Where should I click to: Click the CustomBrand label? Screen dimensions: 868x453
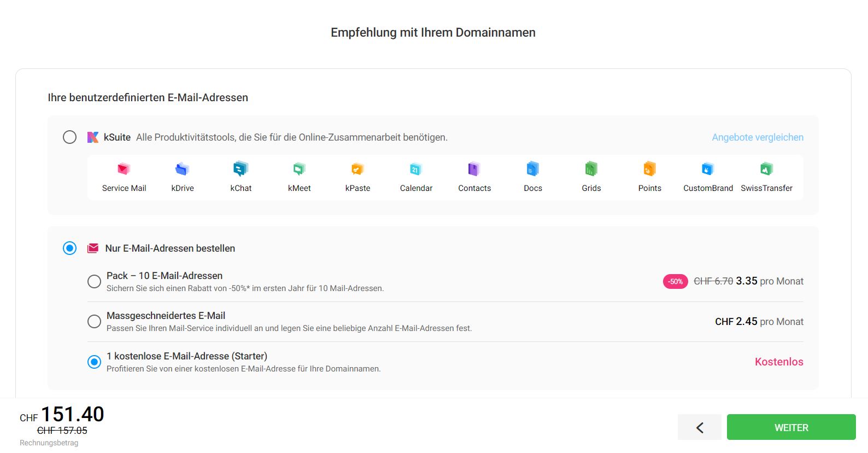click(708, 188)
